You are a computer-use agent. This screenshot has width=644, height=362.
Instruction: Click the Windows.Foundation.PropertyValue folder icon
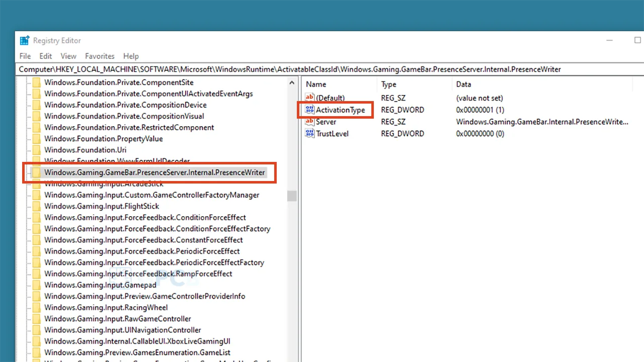[x=36, y=139]
